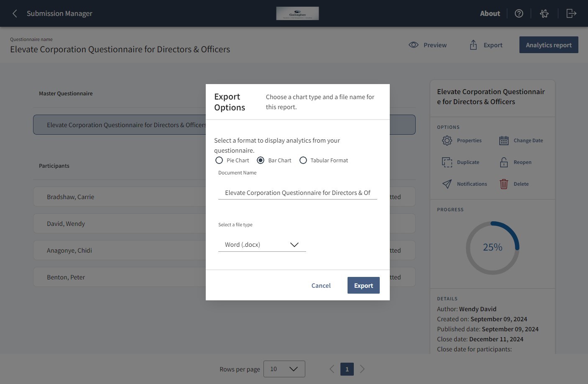Open Properties from the options panel

[x=447, y=141]
